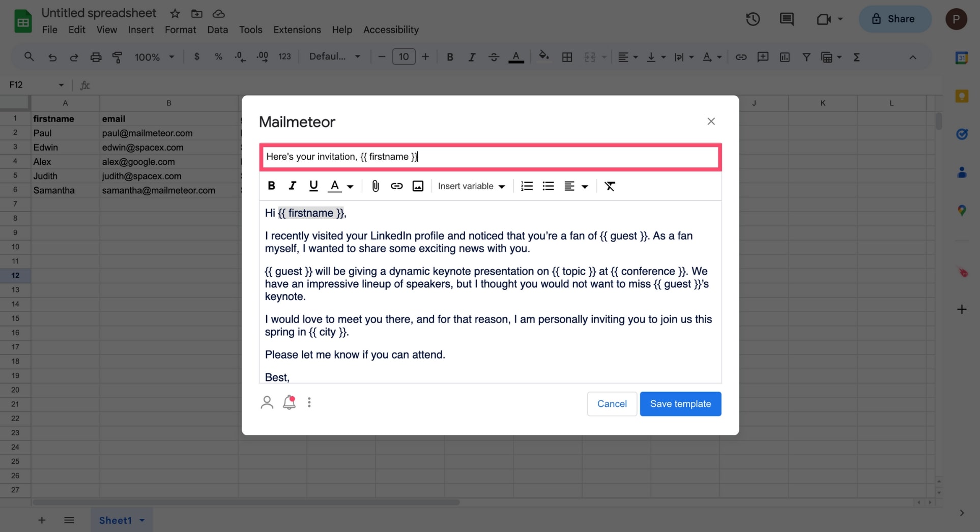Decrease font size minus button
980x532 pixels.
click(x=382, y=56)
